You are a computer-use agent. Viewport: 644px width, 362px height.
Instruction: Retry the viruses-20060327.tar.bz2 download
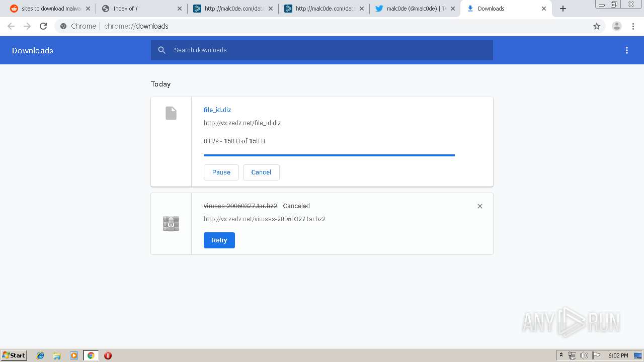219,240
